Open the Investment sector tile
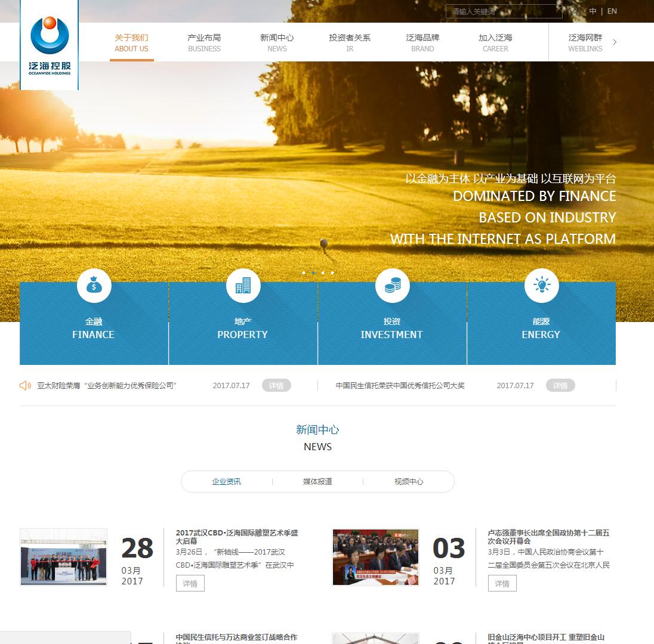 click(x=392, y=323)
